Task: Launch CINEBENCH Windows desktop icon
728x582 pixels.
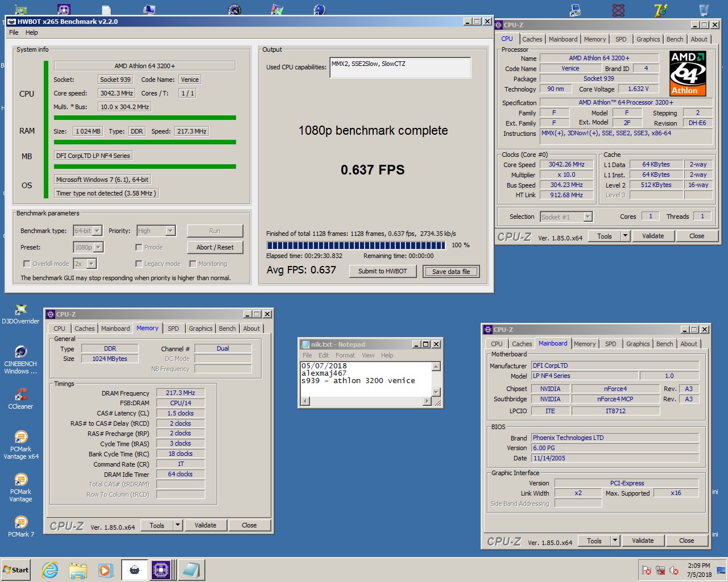Action: coord(20,360)
